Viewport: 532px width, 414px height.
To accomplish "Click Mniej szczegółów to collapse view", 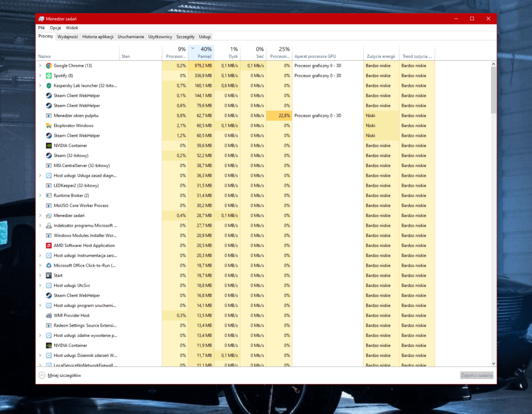I will tap(60, 376).
